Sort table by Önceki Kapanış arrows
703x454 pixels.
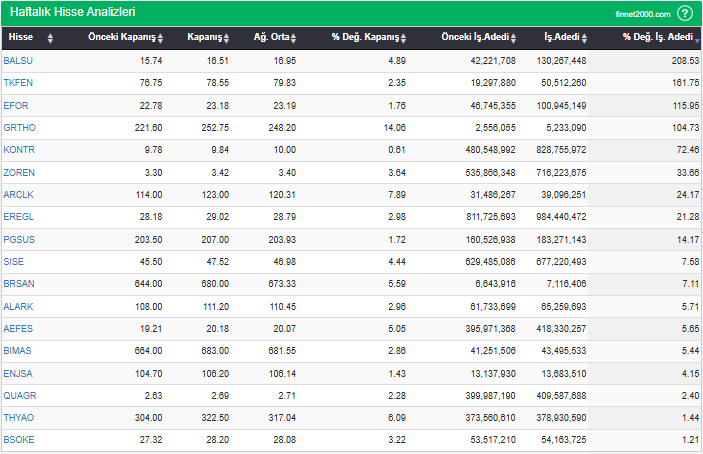click(159, 38)
